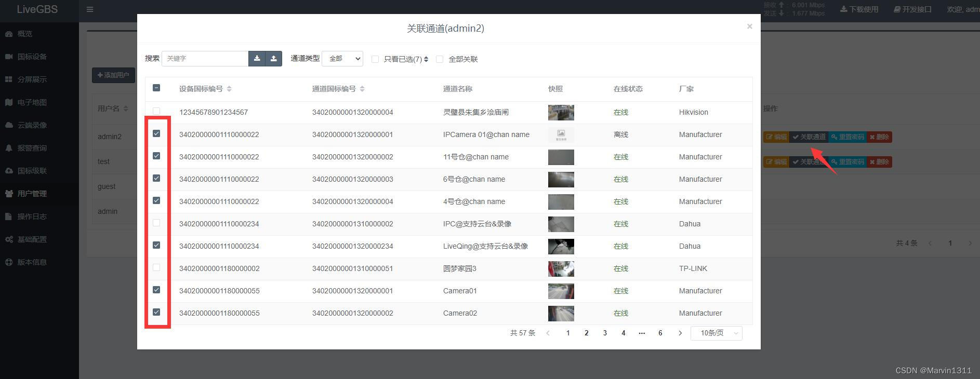Click 编辑 button in admin2 row
This screenshot has height=379, width=980.
[776, 137]
